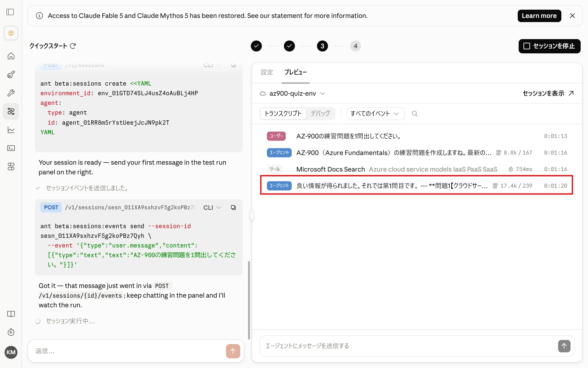
Task: Click token count icon on 8.8k / 167
Action: (x=498, y=153)
